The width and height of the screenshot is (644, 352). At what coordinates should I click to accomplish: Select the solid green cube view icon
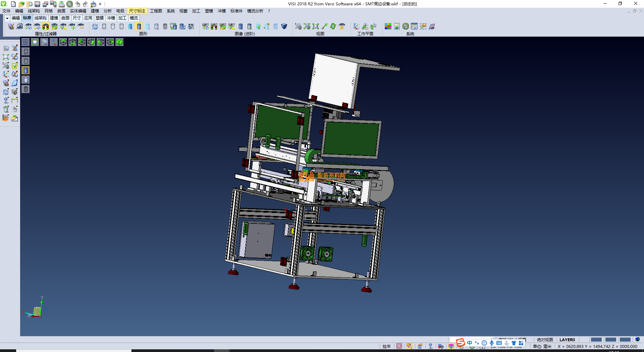coord(119,42)
